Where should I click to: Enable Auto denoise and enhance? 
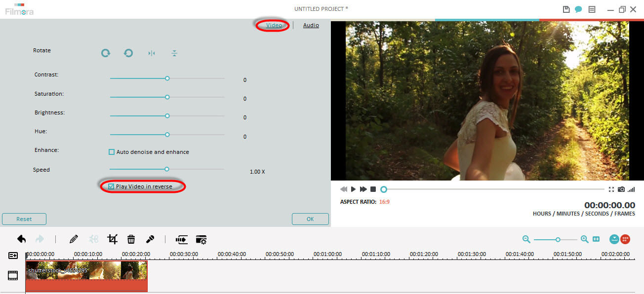112,152
